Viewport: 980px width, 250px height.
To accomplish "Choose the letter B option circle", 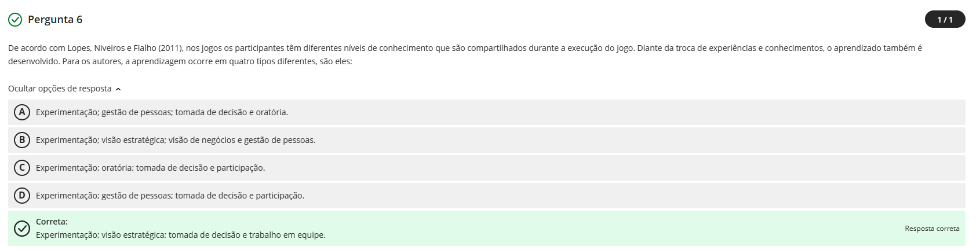I will click(x=22, y=140).
